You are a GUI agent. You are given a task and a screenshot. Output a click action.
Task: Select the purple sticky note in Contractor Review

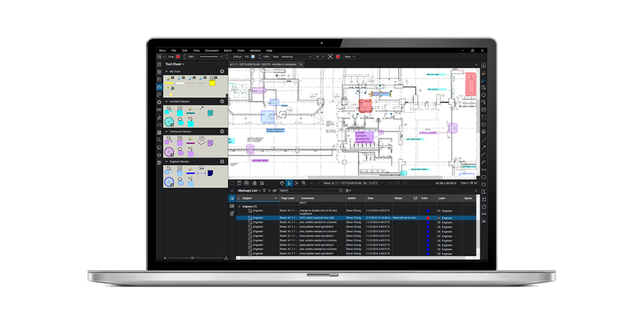(x=211, y=143)
